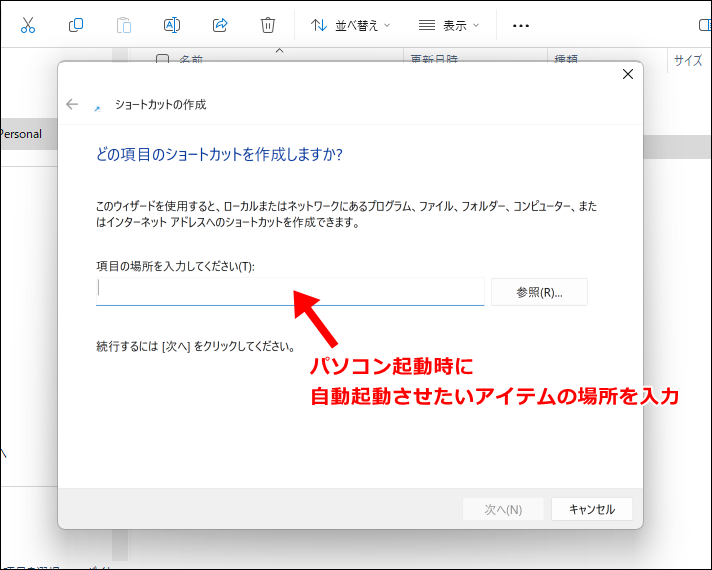
Task: Click the 参照(R)... browse button
Action: [x=539, y=292]
